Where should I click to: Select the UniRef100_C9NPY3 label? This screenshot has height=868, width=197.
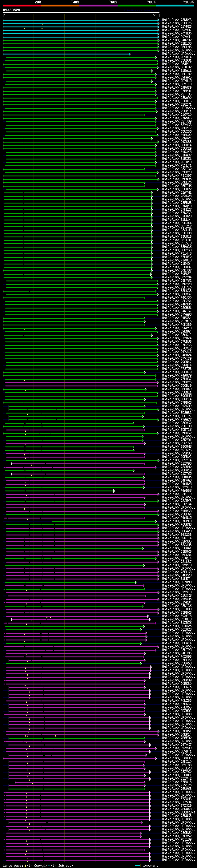pyautogui.click(x=176, y=328)
